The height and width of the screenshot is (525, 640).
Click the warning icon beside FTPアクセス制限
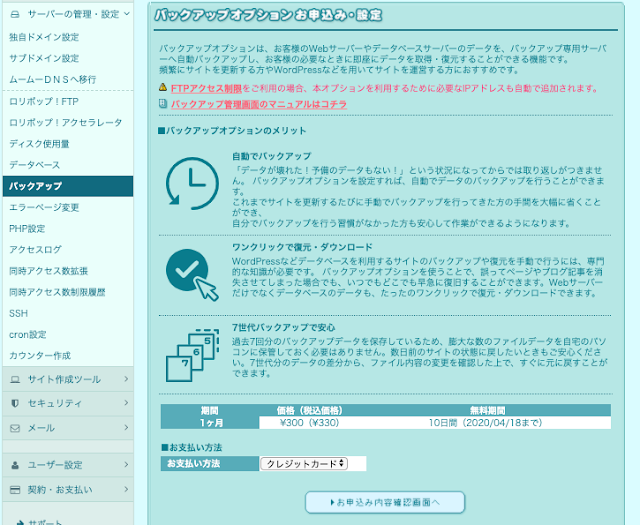click(x=163, y=87)
